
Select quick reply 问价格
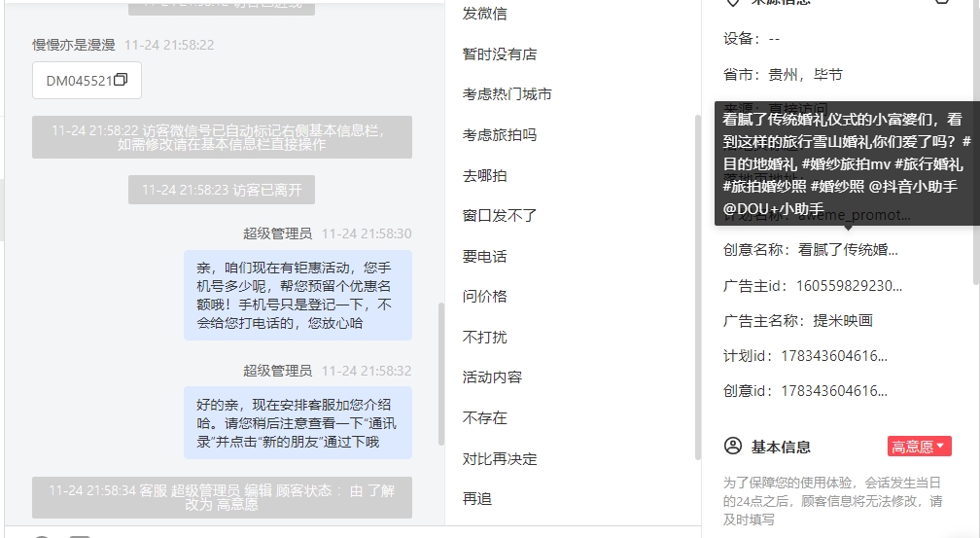484,296
